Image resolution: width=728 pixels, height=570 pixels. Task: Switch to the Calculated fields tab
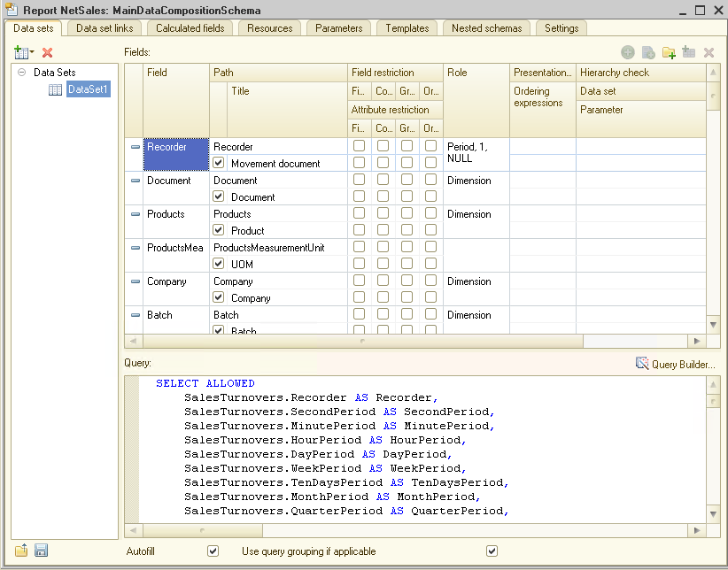pos(190,28)
